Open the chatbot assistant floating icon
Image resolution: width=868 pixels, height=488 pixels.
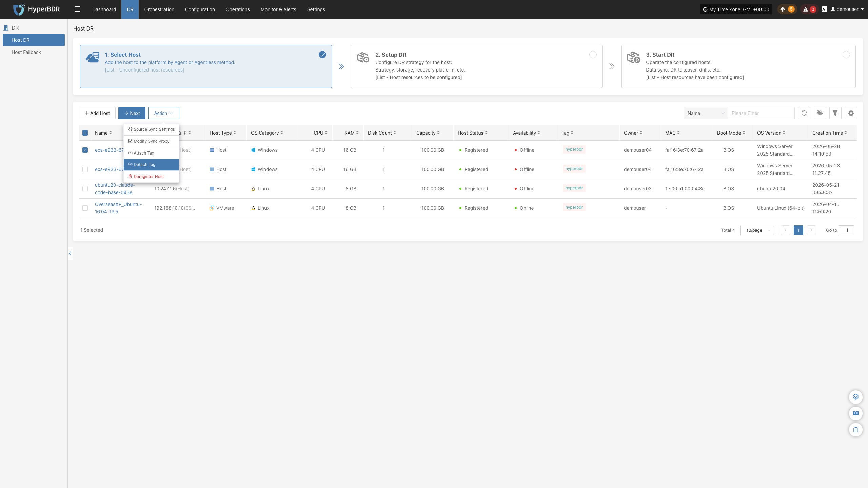coord(855,397)
